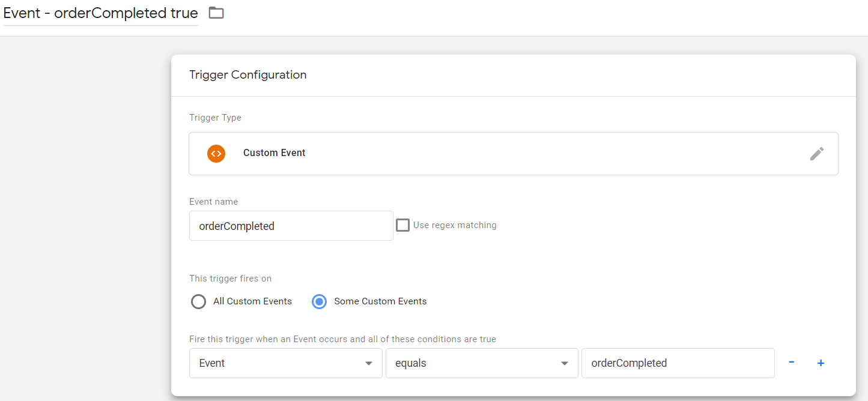Enable the Use regex matching checkbox
Screen dimensions: 868x401
403,226
